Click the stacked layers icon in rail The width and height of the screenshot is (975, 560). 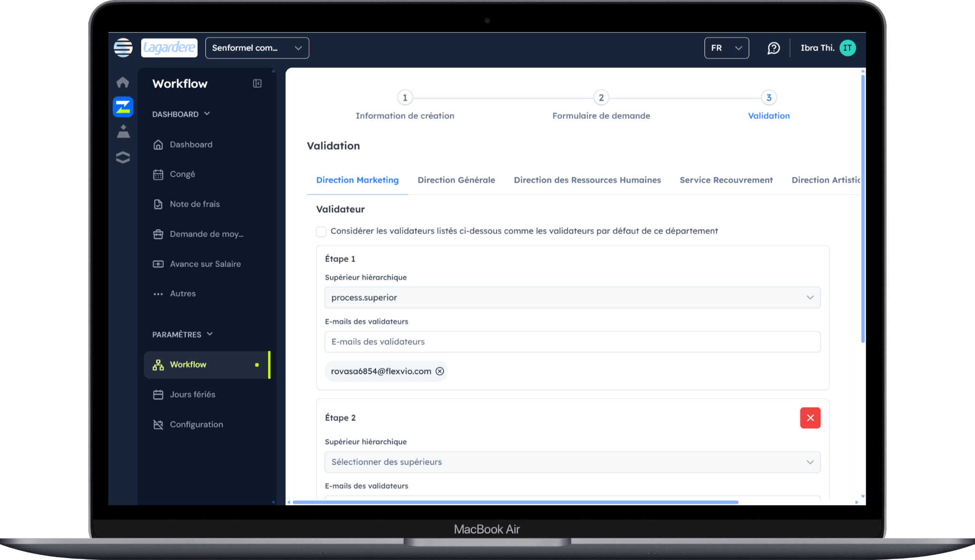(x=123, y=157)
